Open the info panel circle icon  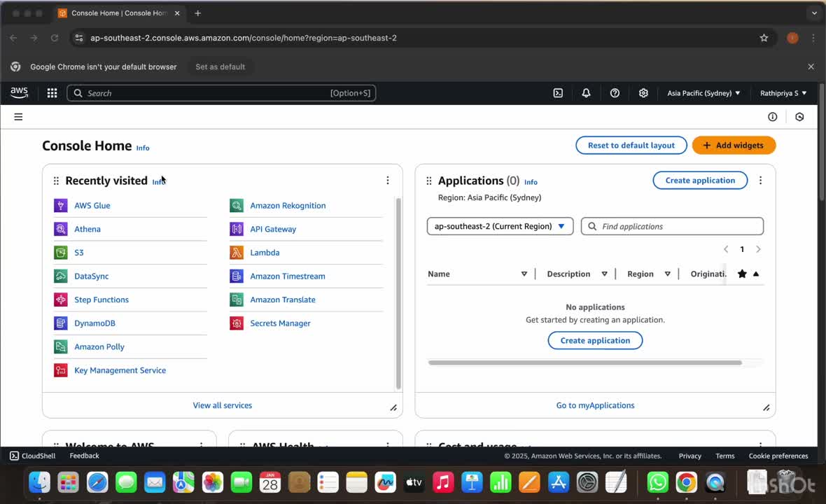pyautogui.click(x=772, y=117)
